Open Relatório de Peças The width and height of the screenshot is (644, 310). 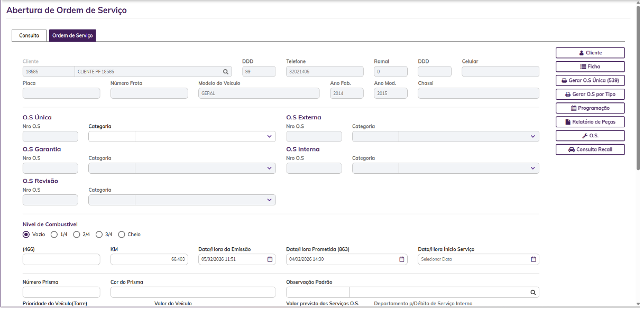[x=590, y=122]
